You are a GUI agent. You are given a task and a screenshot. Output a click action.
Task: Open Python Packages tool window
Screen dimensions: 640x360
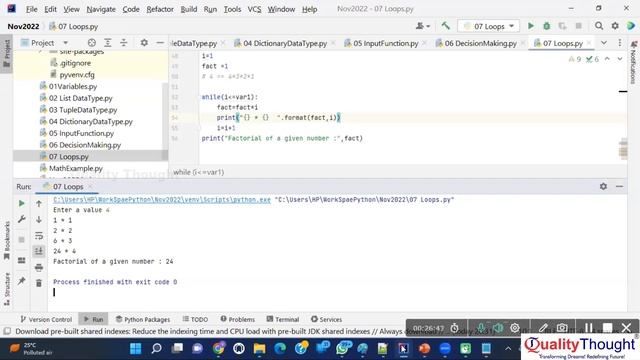(143, 319)
